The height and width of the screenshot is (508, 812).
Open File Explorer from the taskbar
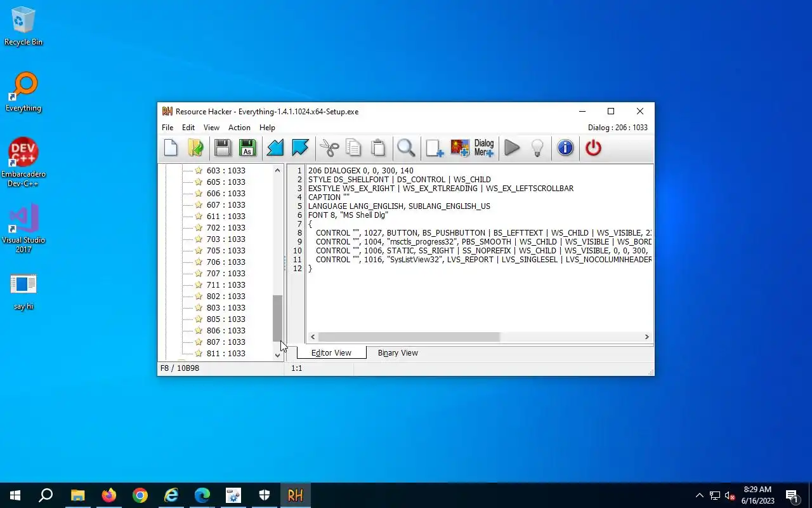click(78, 495)
